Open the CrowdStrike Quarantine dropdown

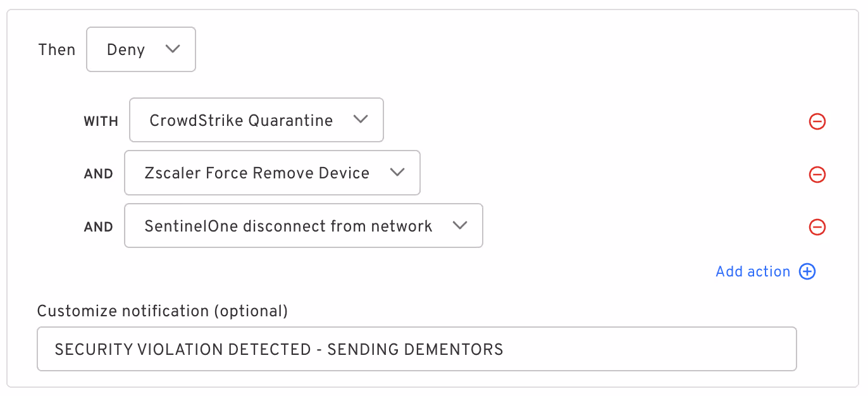coord(256,120)
